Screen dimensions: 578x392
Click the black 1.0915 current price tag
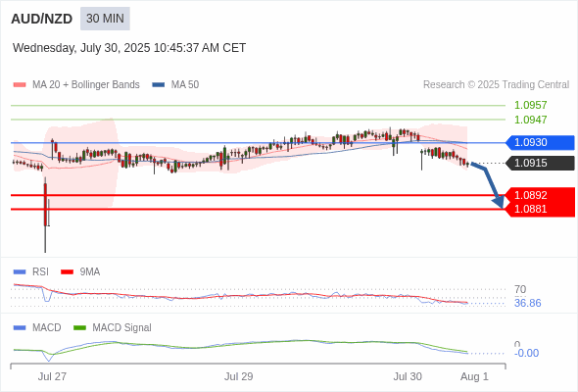540,163
